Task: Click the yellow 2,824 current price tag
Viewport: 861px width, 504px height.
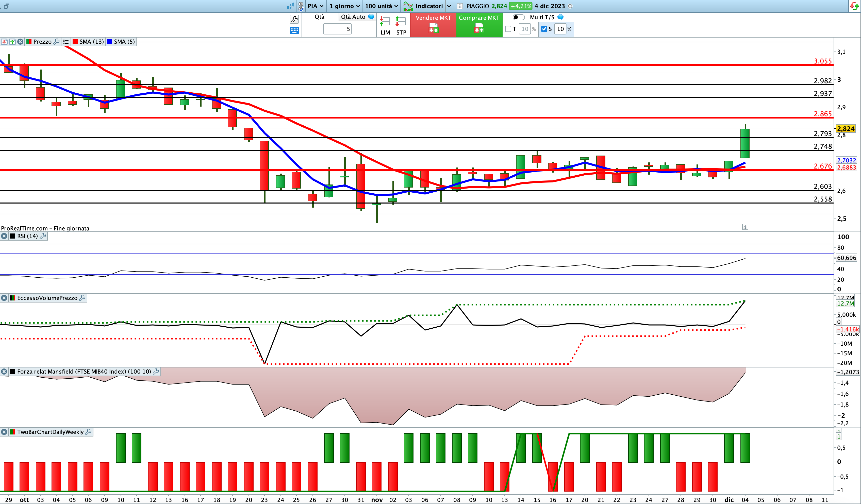Action: [846, 129]
